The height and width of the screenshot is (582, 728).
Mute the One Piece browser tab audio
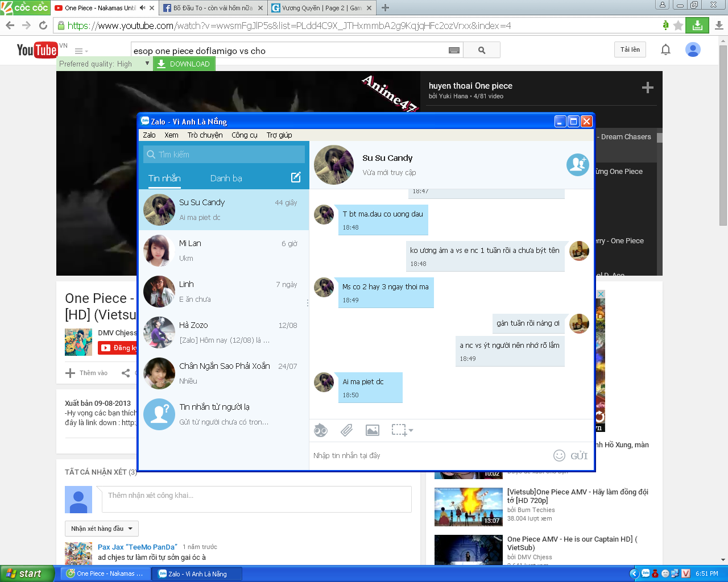point(142,8)
